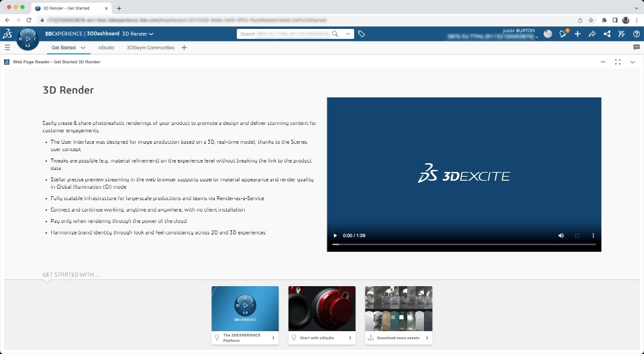Switch to the xStudio tab
This screenshot has height=354, width=644.
(106, 48)
